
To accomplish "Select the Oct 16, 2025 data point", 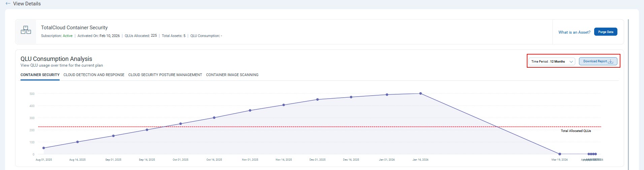I will [x=214, y=117].
